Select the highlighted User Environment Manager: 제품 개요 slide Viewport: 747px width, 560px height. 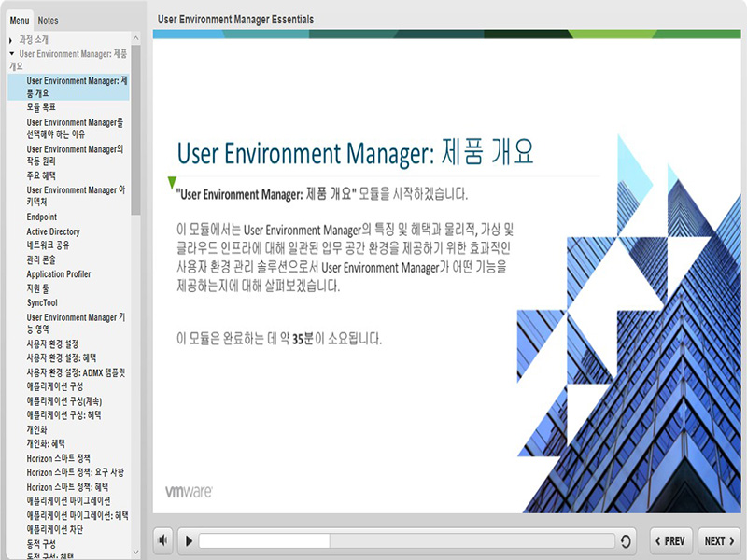coord(68,87)
